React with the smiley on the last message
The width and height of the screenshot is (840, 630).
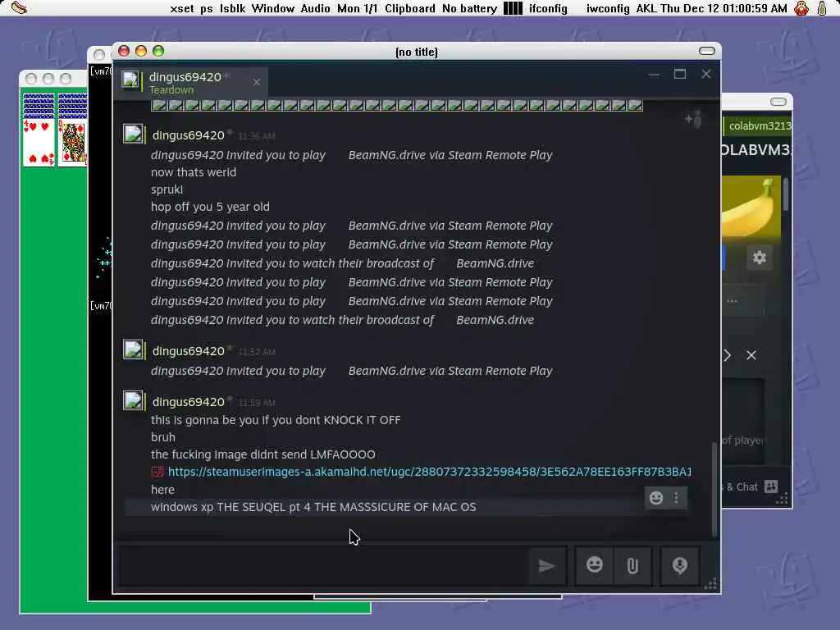(x=656, y=498)
